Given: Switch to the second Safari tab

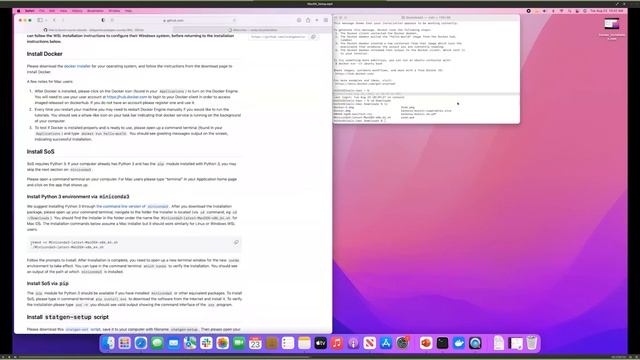Looking at the screenshot, I should [252, 30].
